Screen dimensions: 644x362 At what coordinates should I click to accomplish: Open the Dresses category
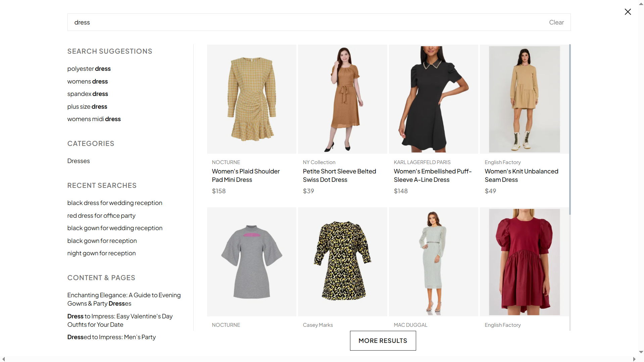(79, 161)
